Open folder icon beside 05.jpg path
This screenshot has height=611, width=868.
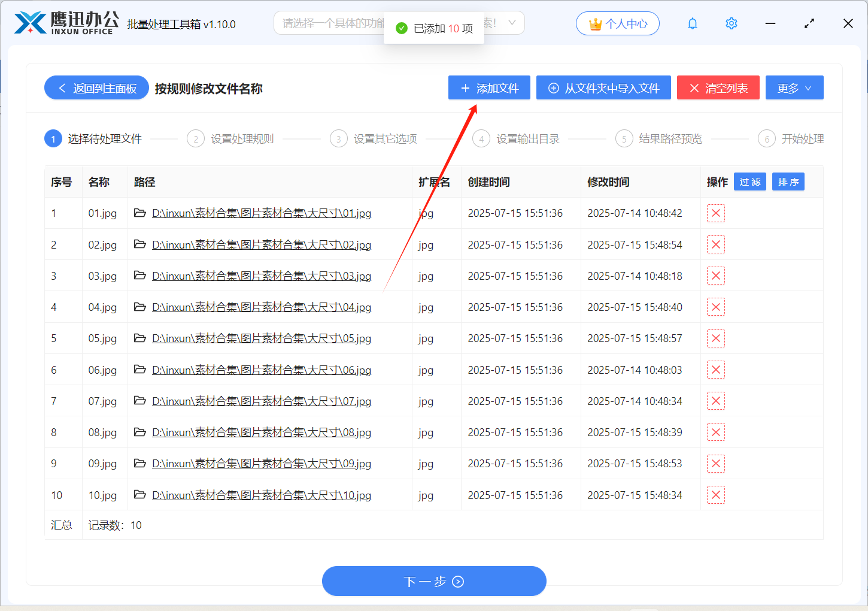140,338
